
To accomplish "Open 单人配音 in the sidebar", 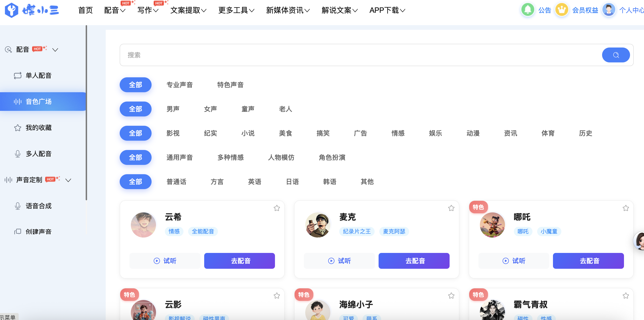I will pos(38,75).
